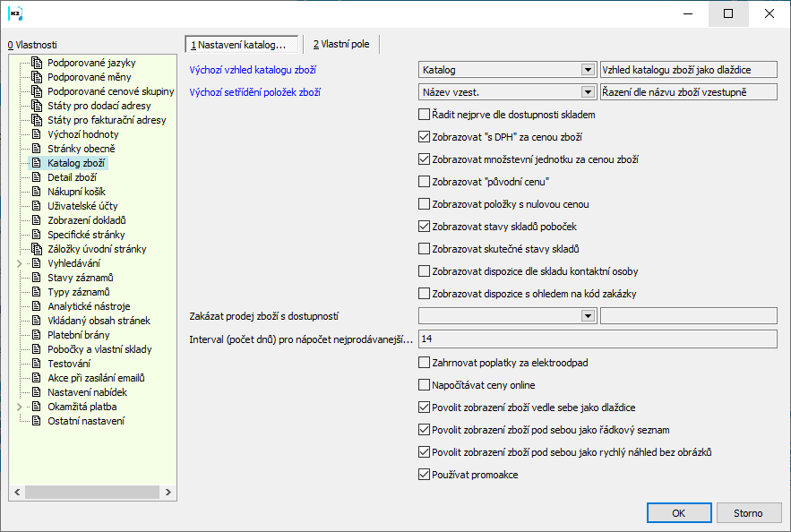
Task: Tick Napočítávat ceny online checkbox
Action: tap(425, 385)
